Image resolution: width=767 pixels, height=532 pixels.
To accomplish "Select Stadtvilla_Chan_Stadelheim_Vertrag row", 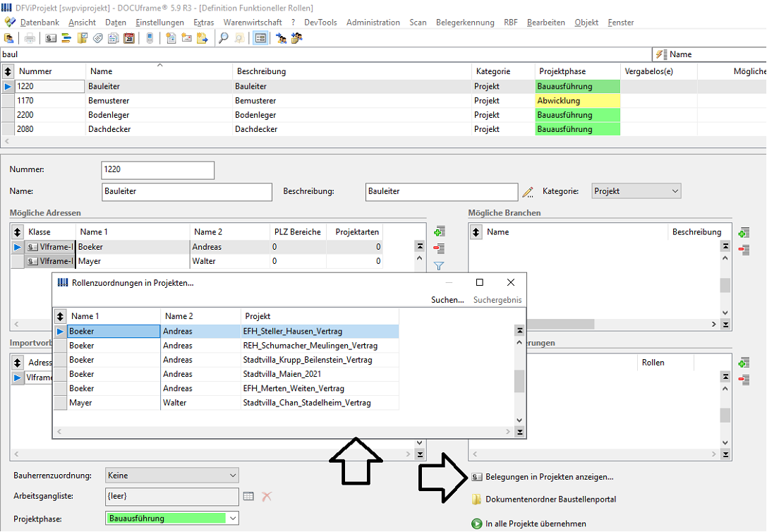I will [227, 403].
